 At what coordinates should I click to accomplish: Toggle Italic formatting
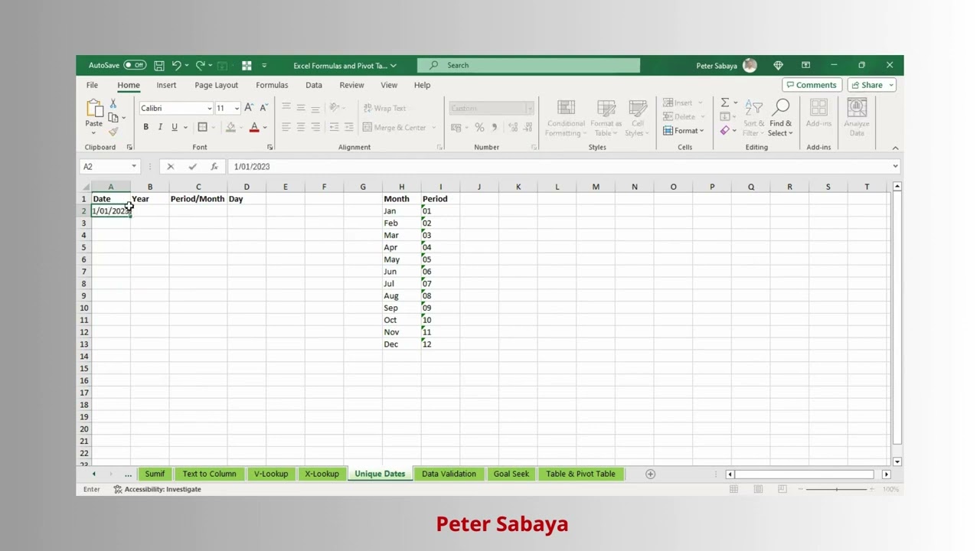point(160,127)
